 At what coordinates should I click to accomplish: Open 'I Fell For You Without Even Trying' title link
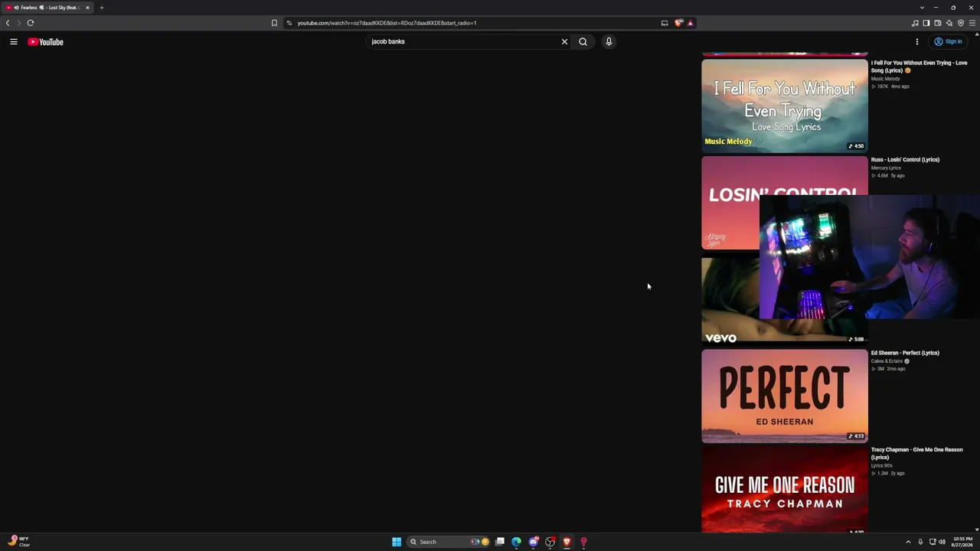919,67
